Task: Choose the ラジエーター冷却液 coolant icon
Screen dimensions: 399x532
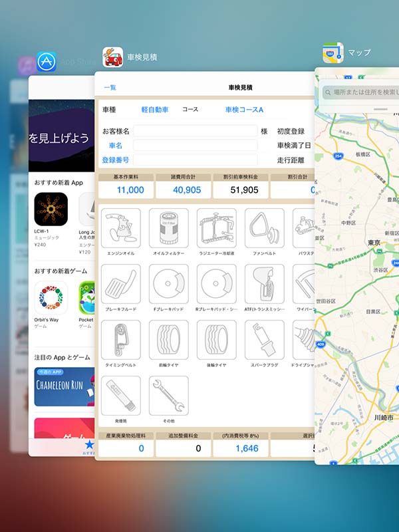Action: pos(216,228)
